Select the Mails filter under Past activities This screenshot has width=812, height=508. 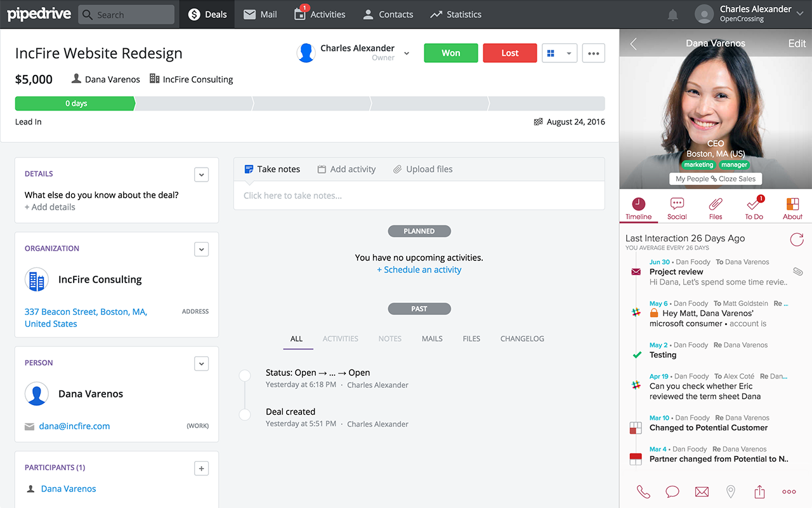coord(432,338)
